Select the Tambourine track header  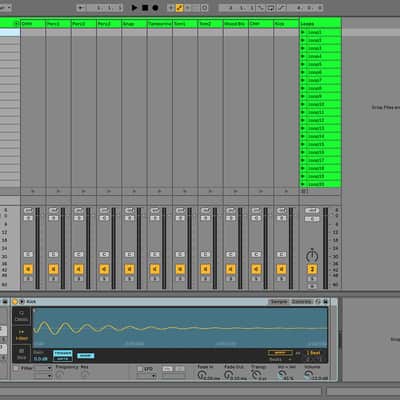(160, 24)
